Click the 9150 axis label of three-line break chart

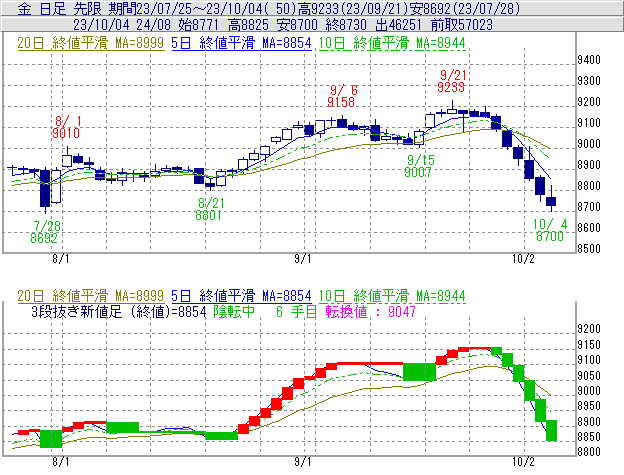(589, 345)
